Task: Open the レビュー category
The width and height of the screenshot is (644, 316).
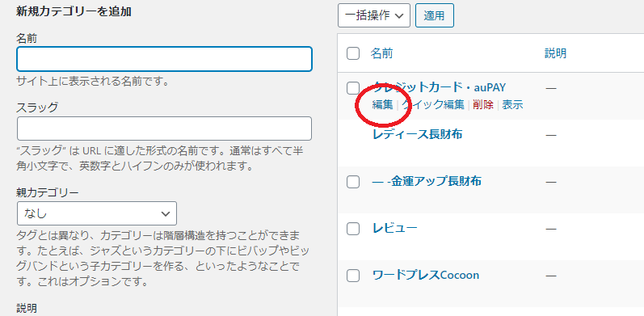Action: click(x=394, y=228)
